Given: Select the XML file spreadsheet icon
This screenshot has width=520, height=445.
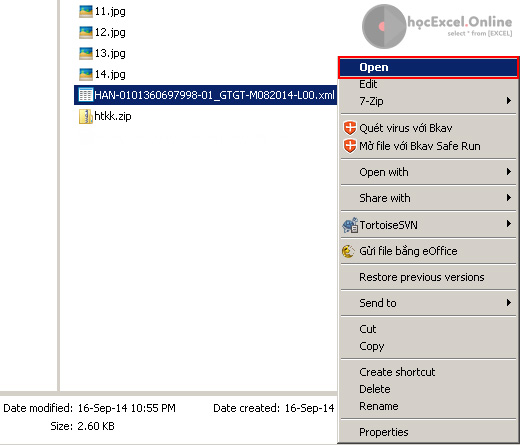Looking at the screenshot, I should pyautogui.click(x=85, y=95).
